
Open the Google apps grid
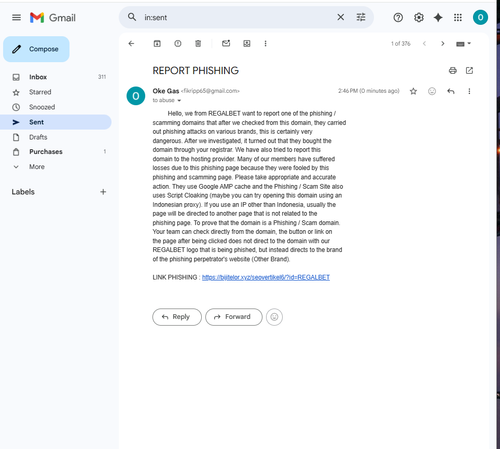coord(458,17)
